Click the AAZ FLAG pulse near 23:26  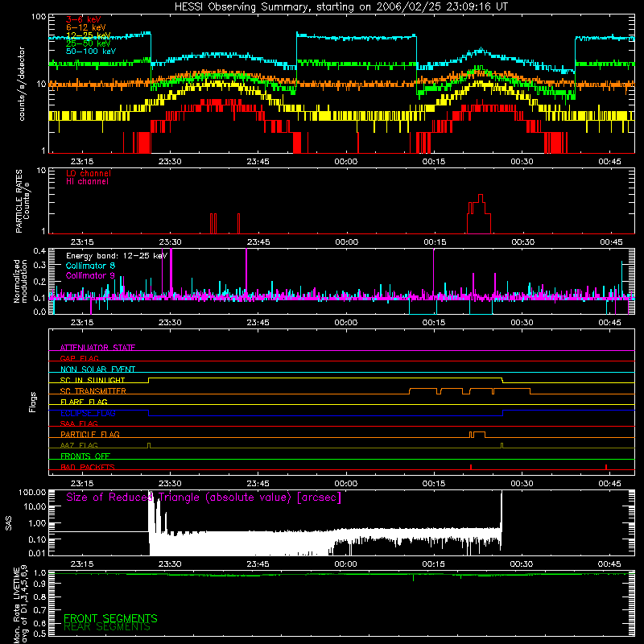click(149, 446)
